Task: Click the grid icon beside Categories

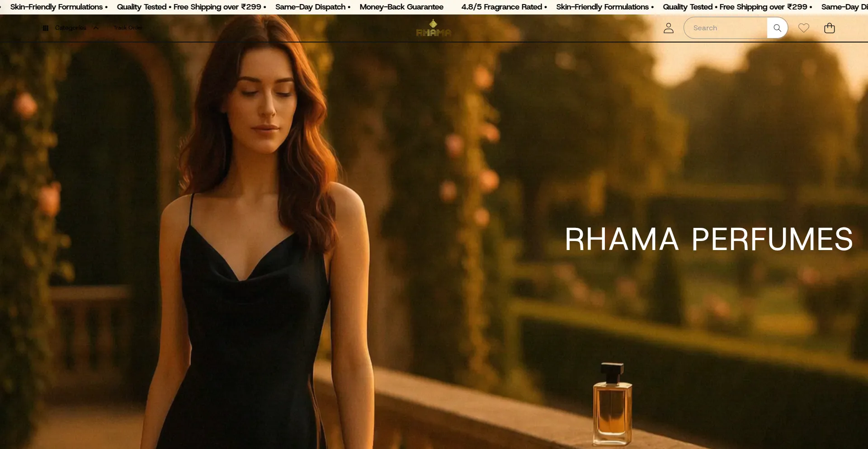Action: click(46, 28)
